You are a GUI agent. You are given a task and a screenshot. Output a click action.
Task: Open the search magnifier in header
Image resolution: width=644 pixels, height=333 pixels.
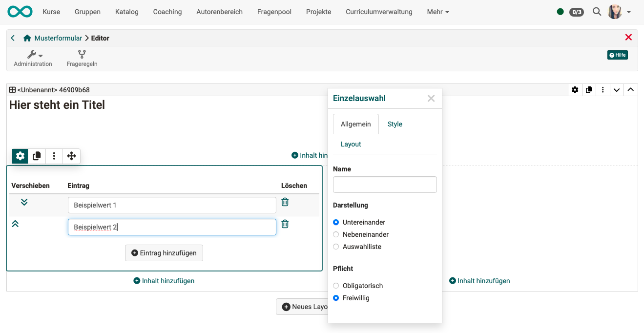pos(597,12)
